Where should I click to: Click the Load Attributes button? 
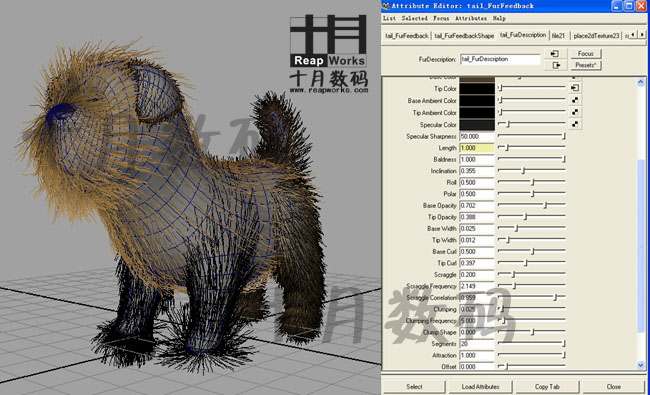pos(480,387)
